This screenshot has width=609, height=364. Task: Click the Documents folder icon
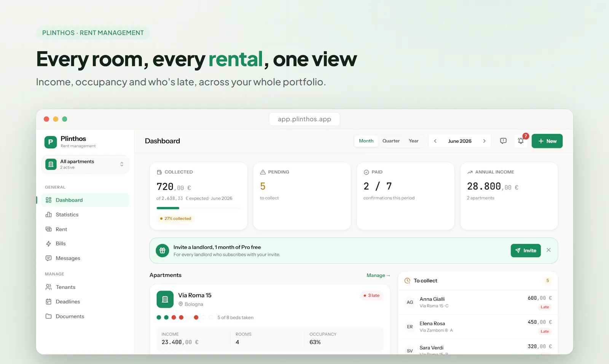click(49, 316)
